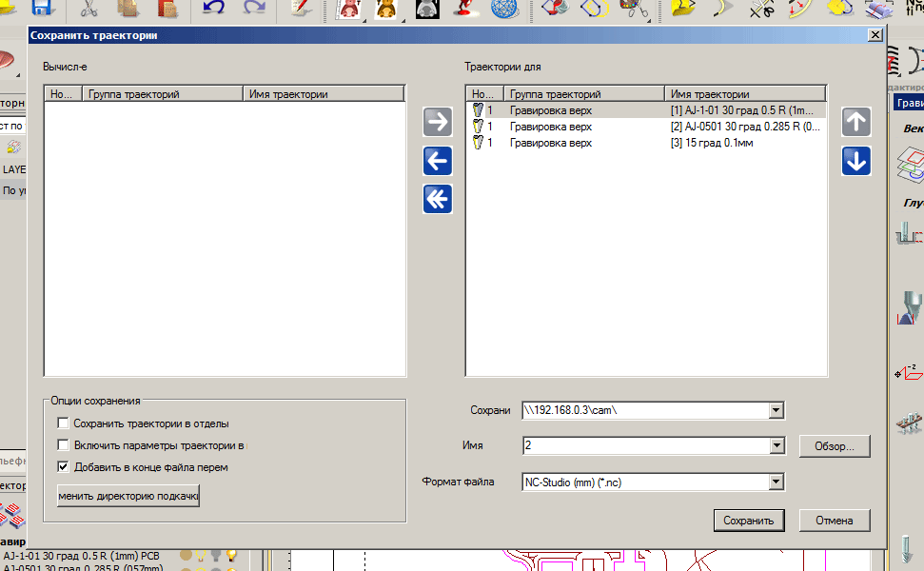The image size is (924, 571).
Task: Toggle grey bulb for AJ-1-01 PCB toolpath
Action: point(216,555)
